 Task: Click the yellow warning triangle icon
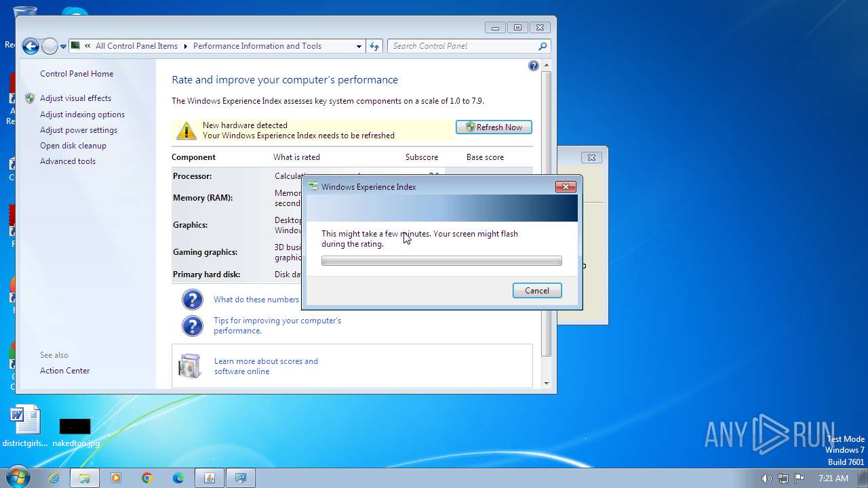[186, 130]
